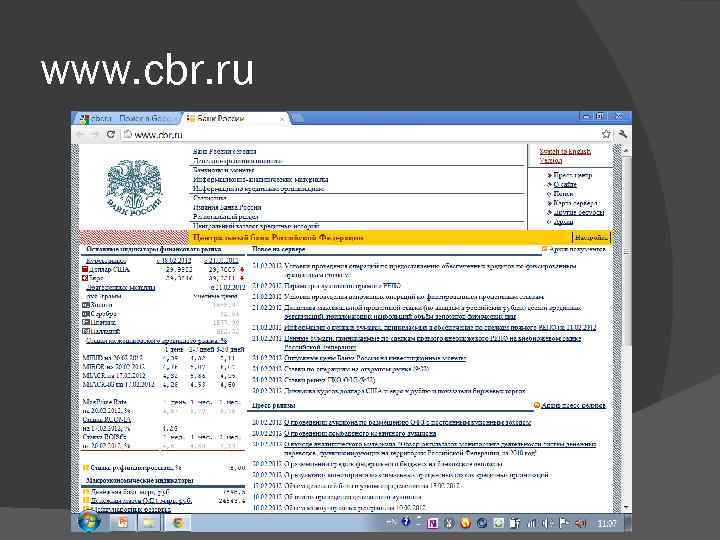Open Банк России сегодня menu item
The image size is (720, 540).
click(225, 151)
